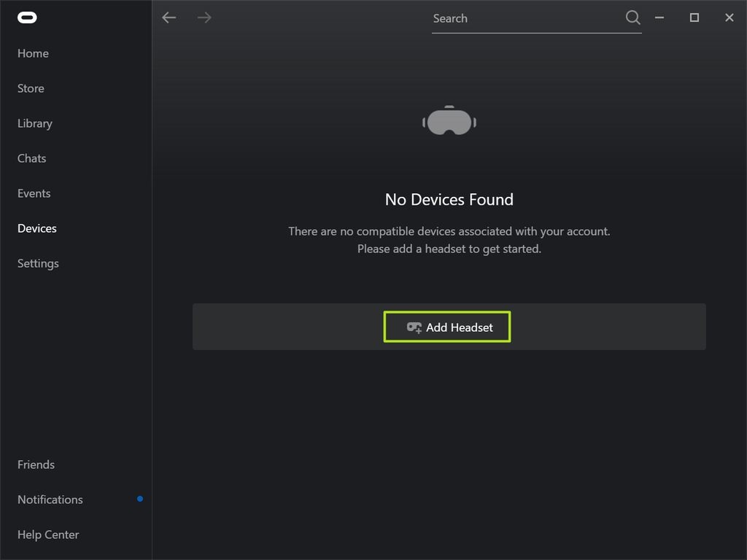Click the VR headset illustration
This screenshot has height=560, width=747.
coord(449,121)
